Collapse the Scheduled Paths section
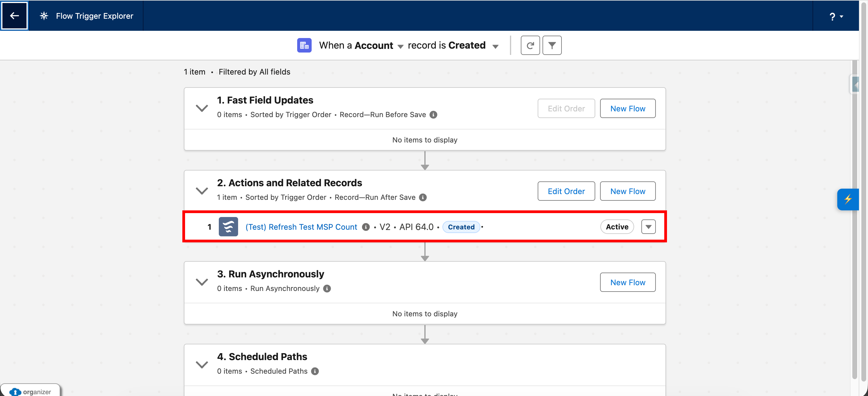Viewport: 868px width, 396px height. point(202,364)
